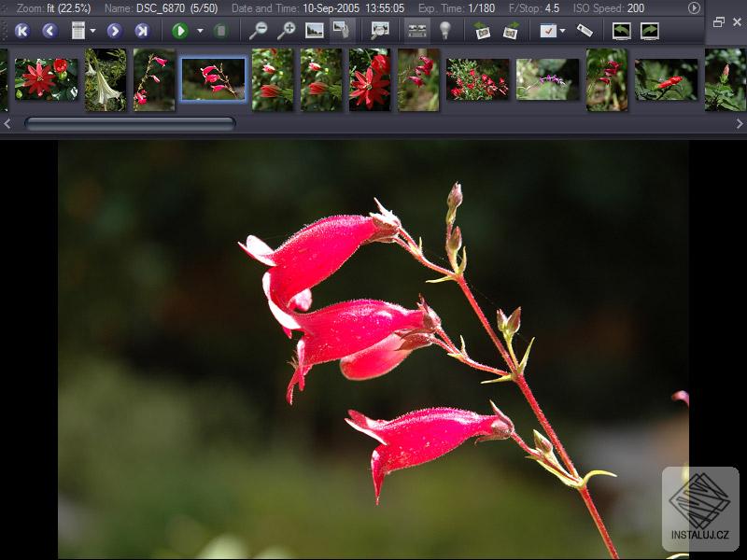Jump to the first image

(x=21, y=31)
